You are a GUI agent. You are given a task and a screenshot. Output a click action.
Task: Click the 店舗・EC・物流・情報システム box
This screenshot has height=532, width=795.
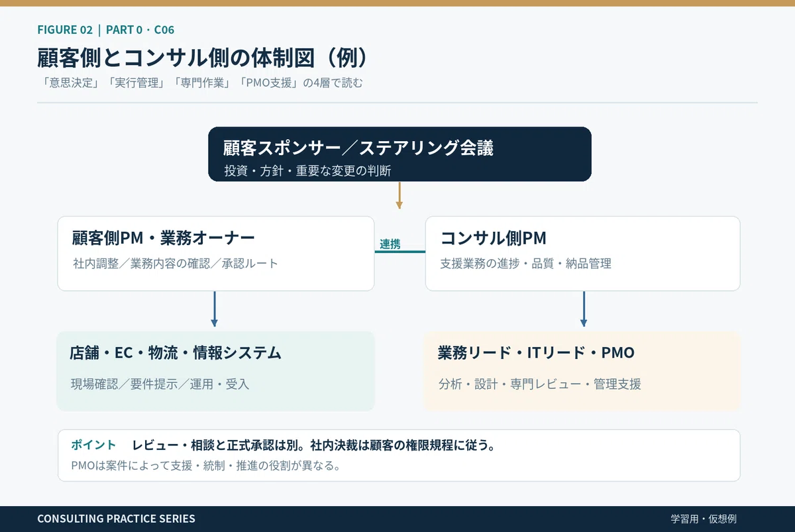(216, 371)
